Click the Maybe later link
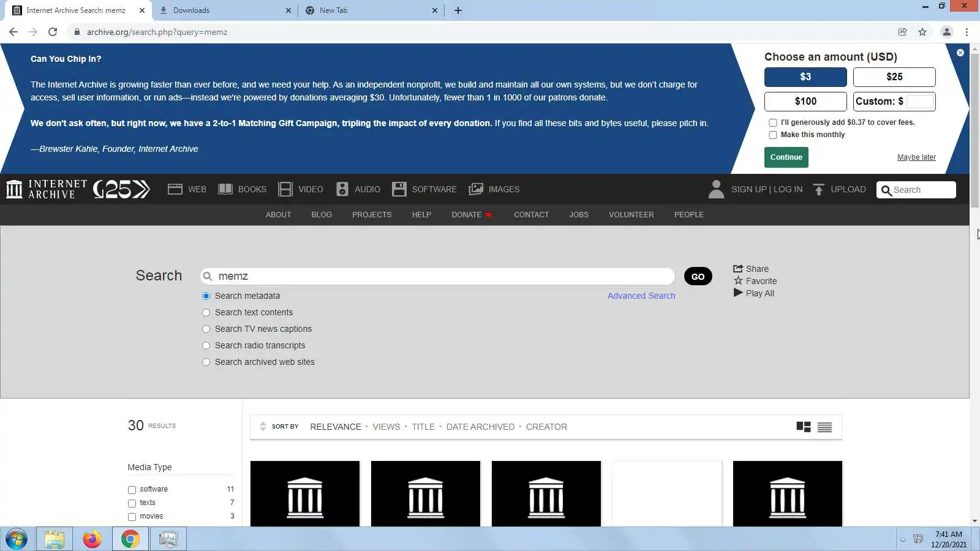 pyautogui.click(x=916, y=157)
